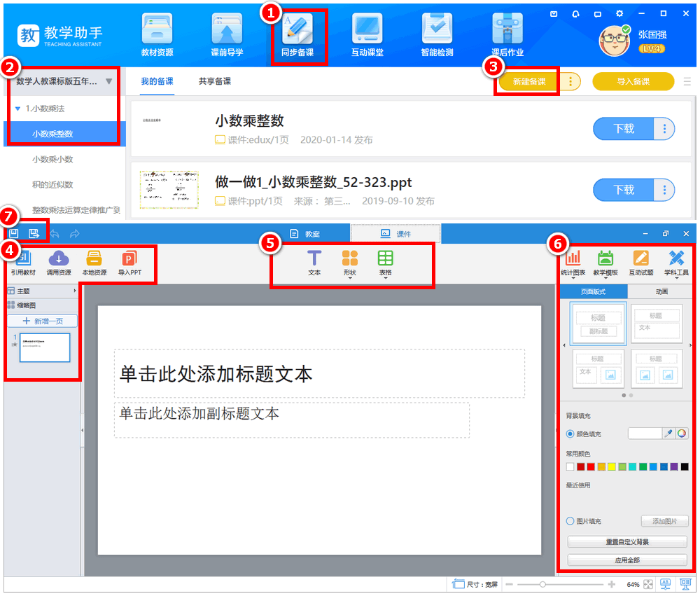Image resolution: width=700 pixels, height=596 pixels.
Task: Click the 新增一页 add page button
Action: (x=42, y=321)
